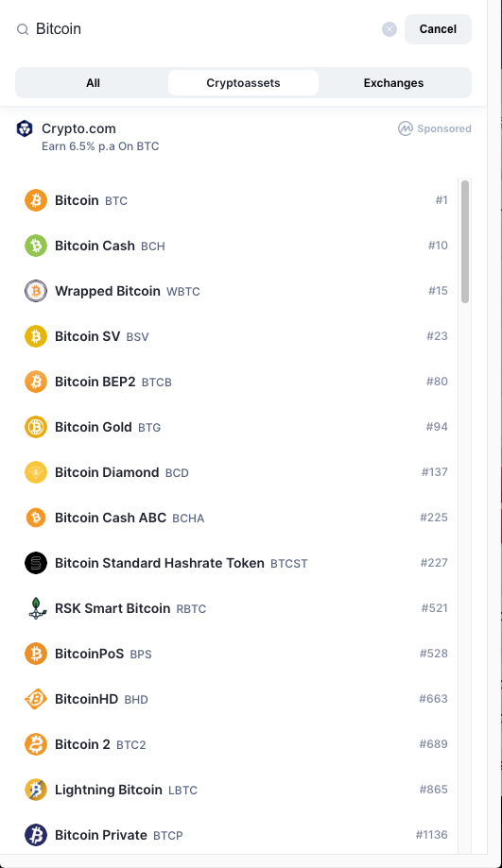Select the Cryptoassets tab
Viewport: 502px width, 868px height.
(243, 83)
